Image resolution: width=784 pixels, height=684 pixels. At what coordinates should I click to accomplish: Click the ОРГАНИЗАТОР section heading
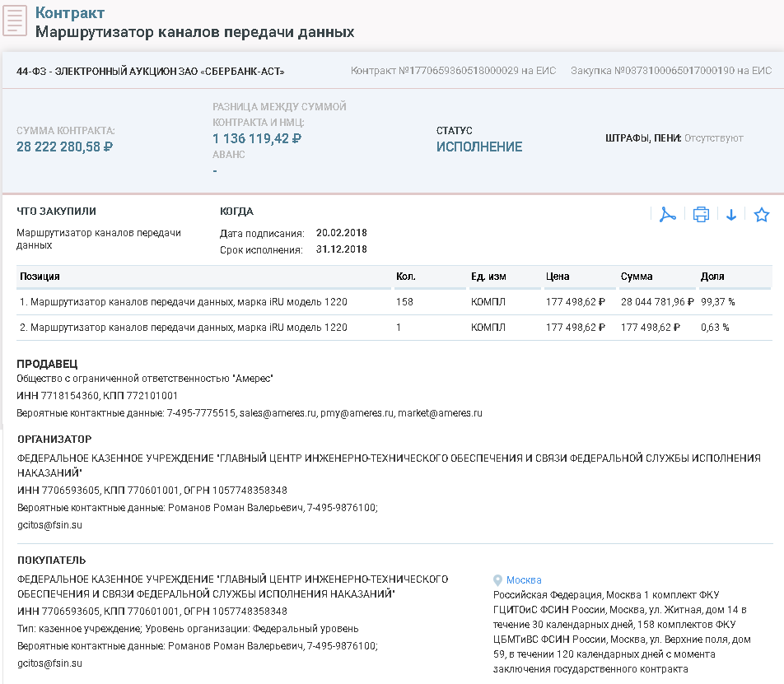tap(54, 440)
